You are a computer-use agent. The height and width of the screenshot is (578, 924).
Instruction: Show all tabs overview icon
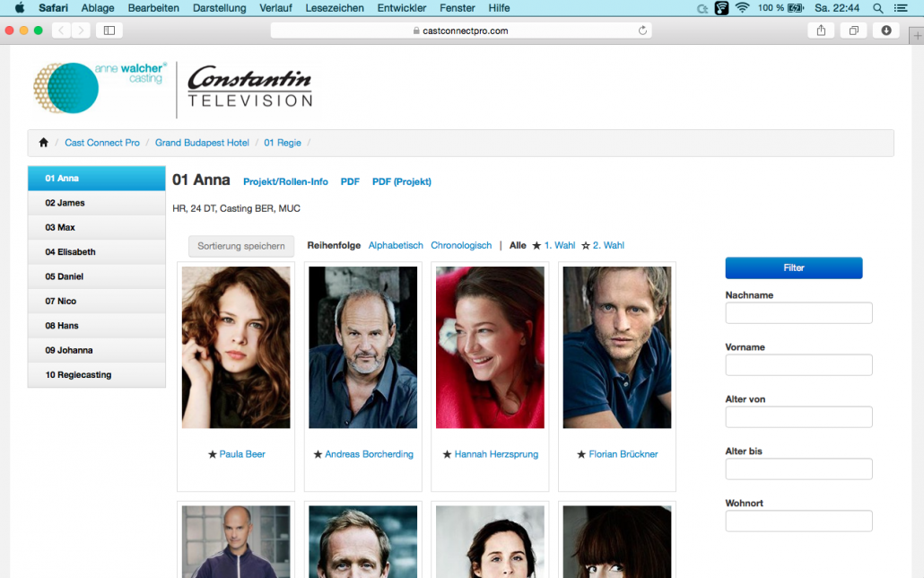pyautogui.click(x=853, y=31)
